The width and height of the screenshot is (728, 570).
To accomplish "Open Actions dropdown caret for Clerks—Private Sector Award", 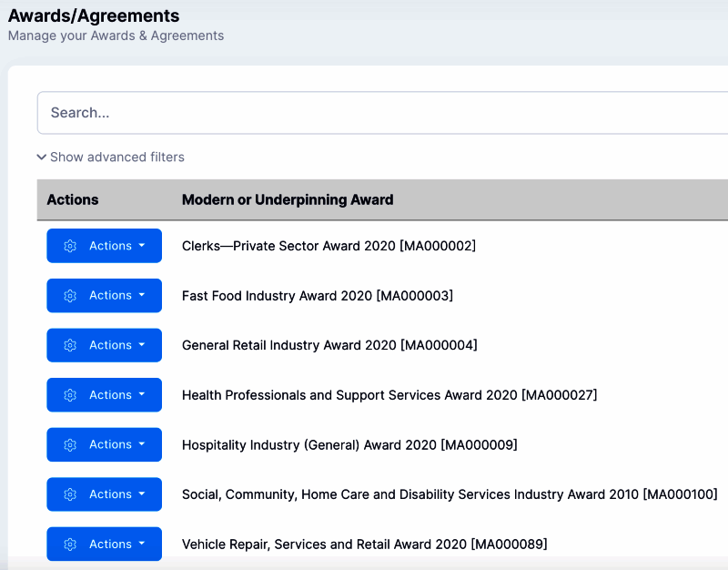I will [x=142, y=246].
